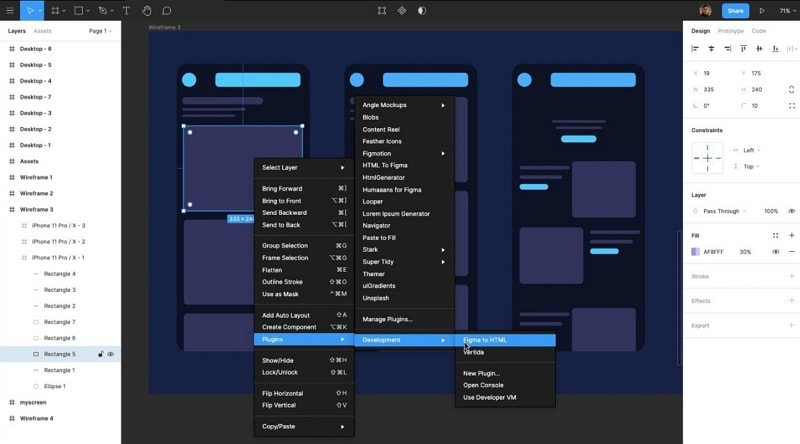Choose Bring to Front menu item
This screenshot has width=800, height=444.
point(304,201)
